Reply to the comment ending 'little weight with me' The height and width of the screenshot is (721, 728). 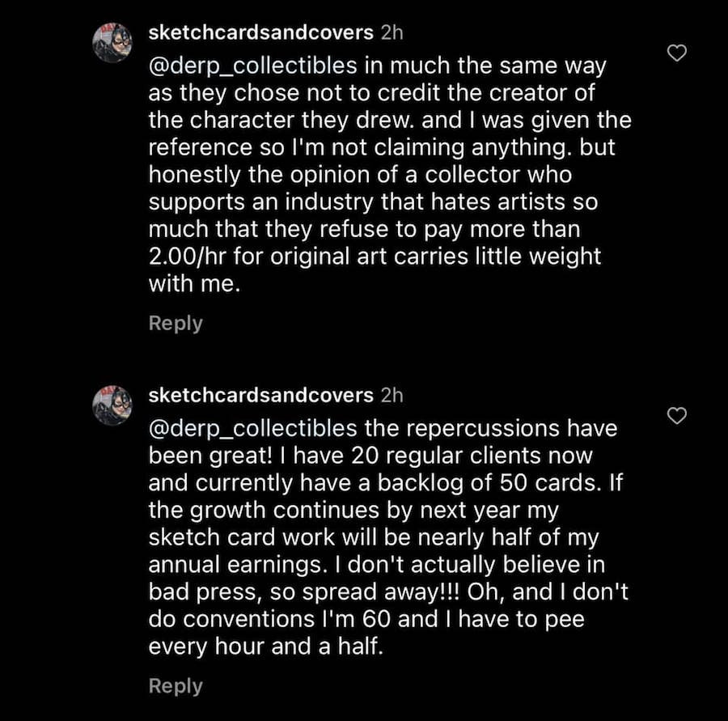tap(176, 324)
